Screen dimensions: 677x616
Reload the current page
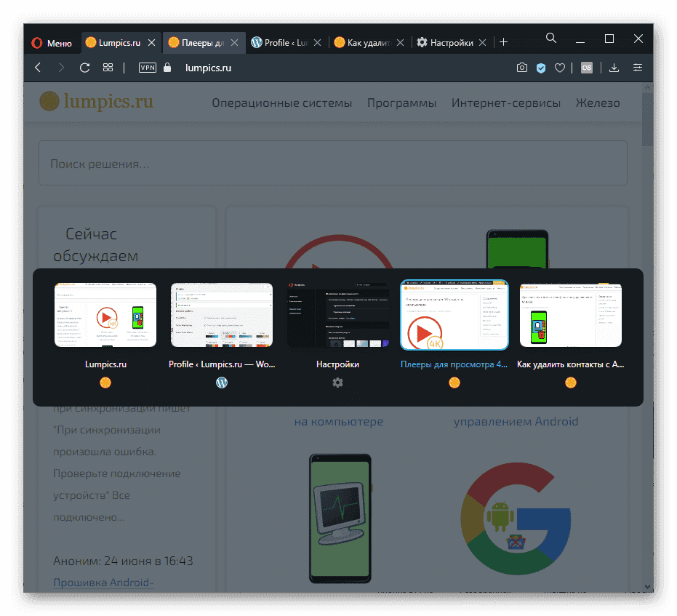(x=84, y=68)
